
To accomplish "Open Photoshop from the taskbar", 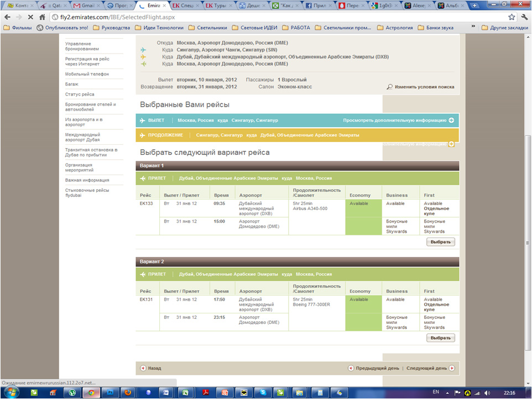I will pyautogui.click(x=110, y=392).
